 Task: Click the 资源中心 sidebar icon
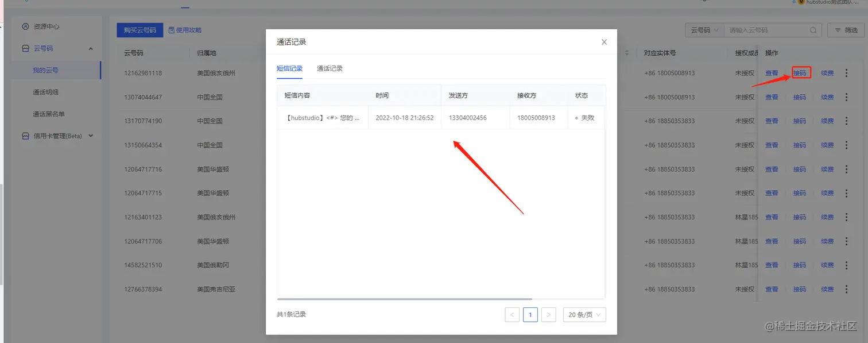point(25,26)
